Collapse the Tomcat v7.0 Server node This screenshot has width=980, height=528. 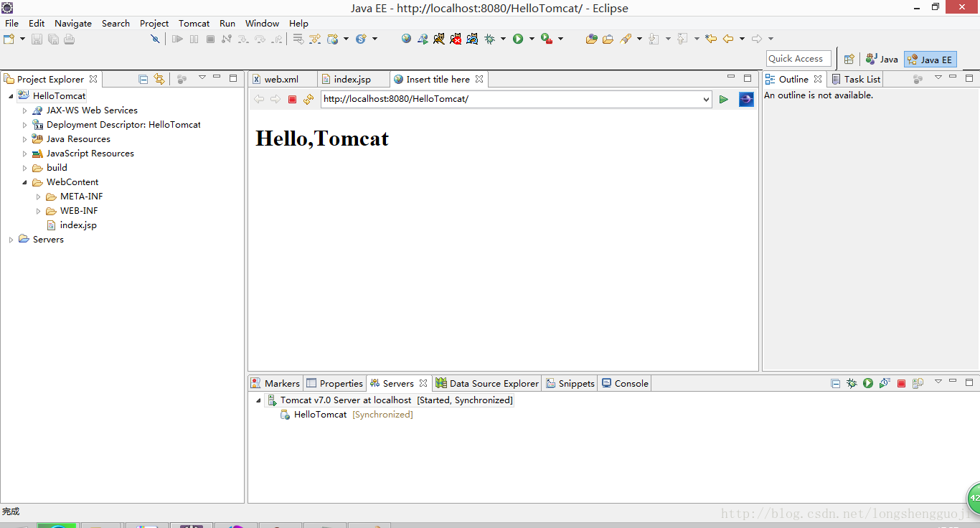(x=258, y=400)
